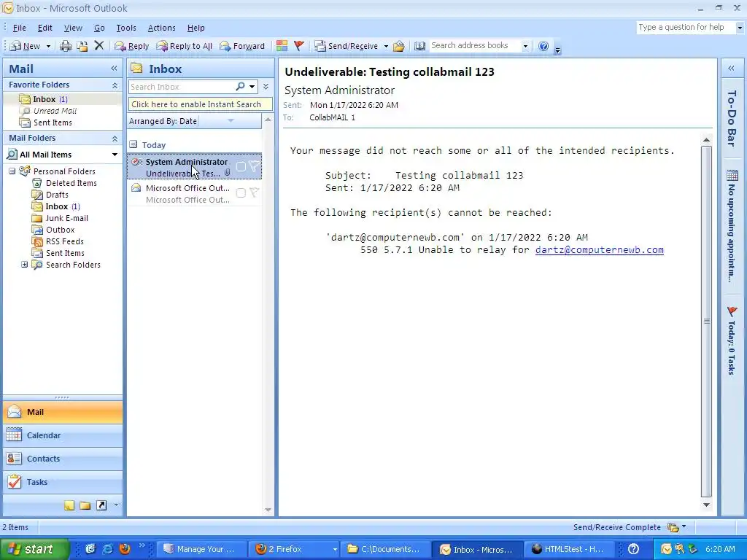Viewport: 747px width, 560px height.
Task: Create a new mail with New button
Action: point(25,46)
